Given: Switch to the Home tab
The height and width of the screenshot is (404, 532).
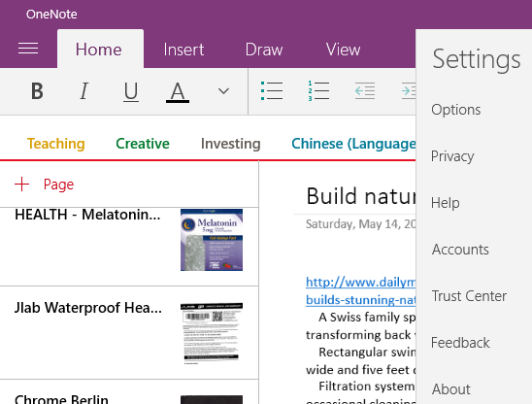Looking at the screenshot, I should tap(100, 49).
